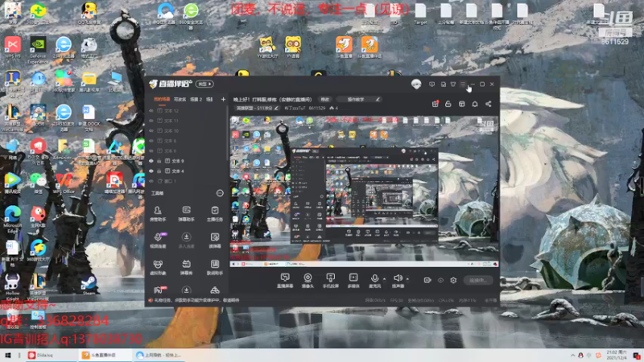Switch to the 我的场景 scene tab
Image resolution: width=644 pixels, height=362 pixels.
(x=162, y=99)
